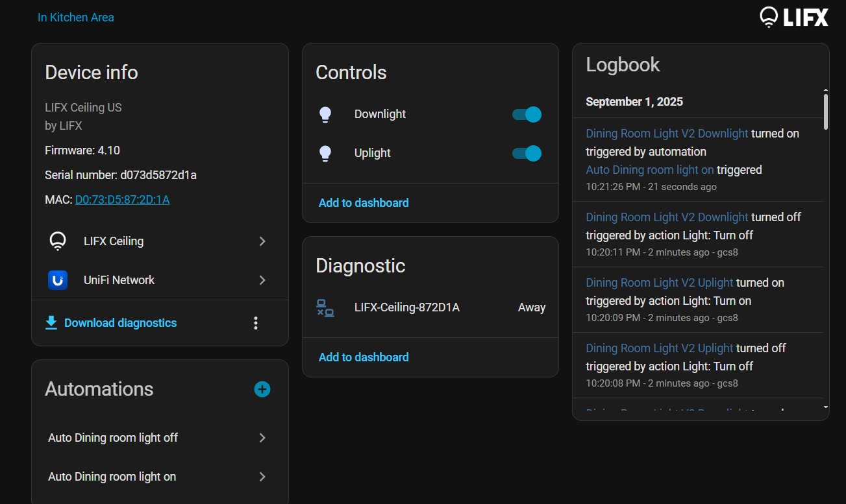Click the device tracker icon in Diagnostic
This screenshot has width=846, height=504.
(x=325, y=308)
